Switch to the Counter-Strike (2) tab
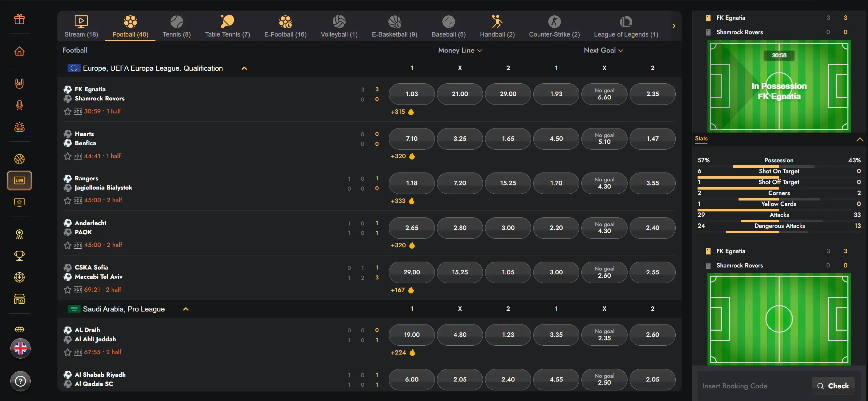This screenshot has width=868, height=401. click(554, 26)
